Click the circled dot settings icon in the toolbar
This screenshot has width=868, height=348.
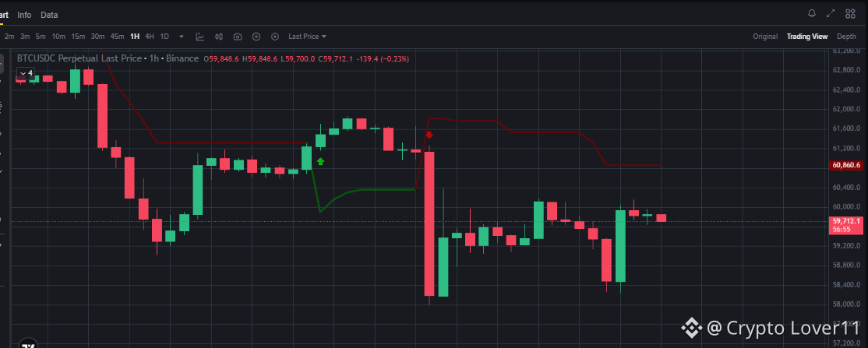(275, 37)
